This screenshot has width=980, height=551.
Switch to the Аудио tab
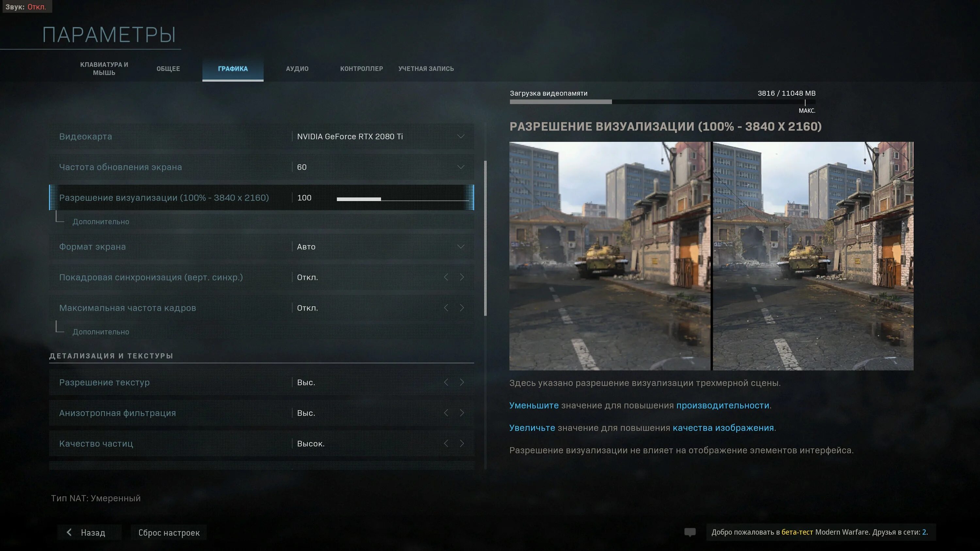point(297,69)
